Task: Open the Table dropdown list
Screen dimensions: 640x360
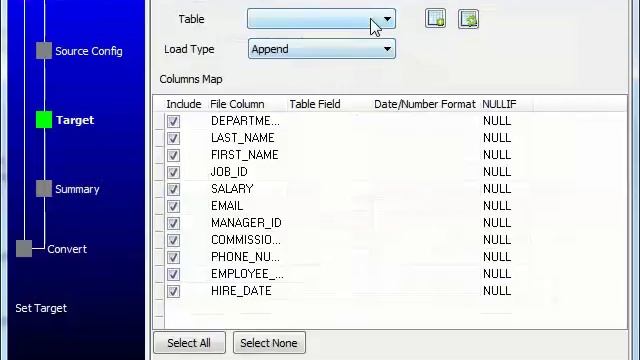Action: [321, 19]
